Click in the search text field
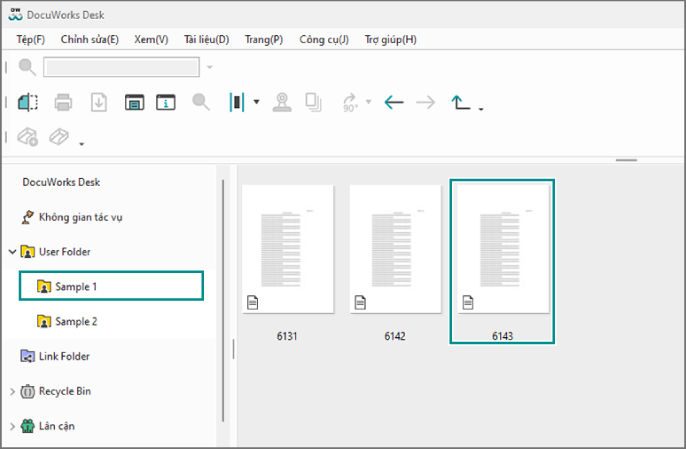Viewport: 686px width, 449px height. point(121,67)
